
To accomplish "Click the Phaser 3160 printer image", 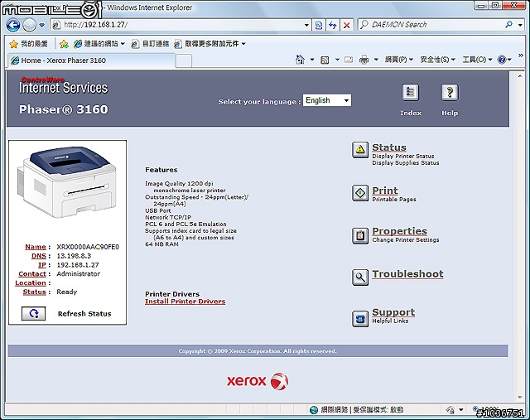I will (x=67, y=182).
